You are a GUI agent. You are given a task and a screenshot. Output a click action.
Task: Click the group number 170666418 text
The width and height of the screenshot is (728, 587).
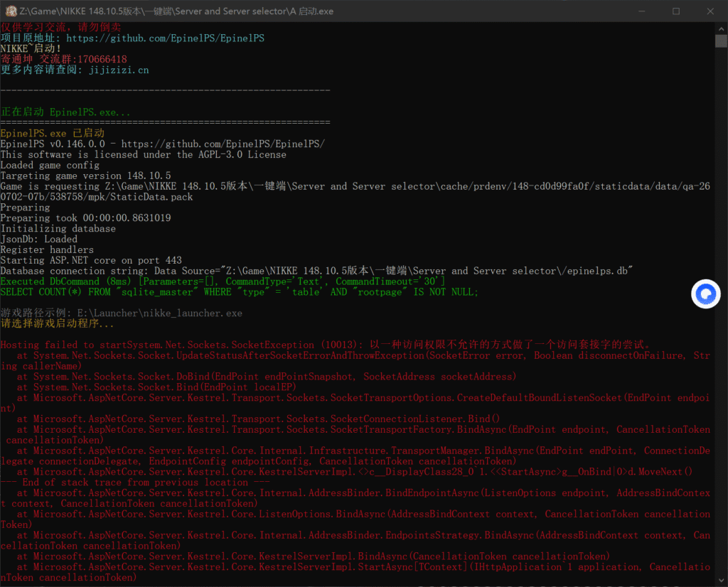[x=102, y=60]
